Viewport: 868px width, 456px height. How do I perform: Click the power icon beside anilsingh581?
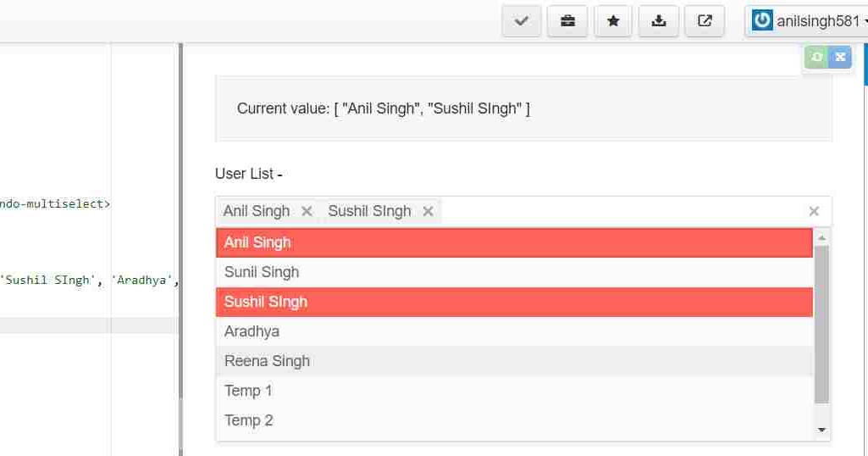762,20
